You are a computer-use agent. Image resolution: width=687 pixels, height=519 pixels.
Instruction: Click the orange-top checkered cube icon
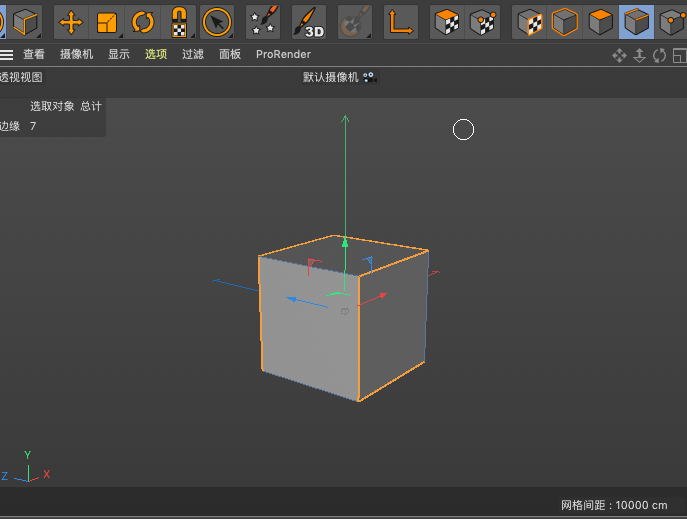click(447, 22)
